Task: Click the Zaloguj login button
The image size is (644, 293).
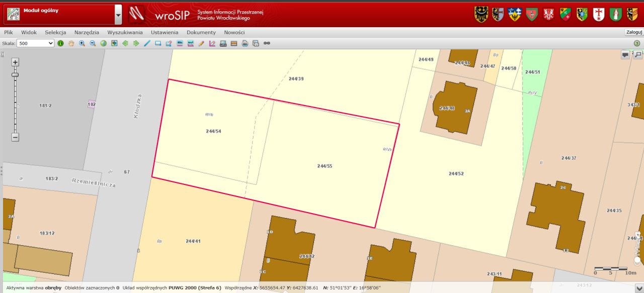Action: click(633, 32)
